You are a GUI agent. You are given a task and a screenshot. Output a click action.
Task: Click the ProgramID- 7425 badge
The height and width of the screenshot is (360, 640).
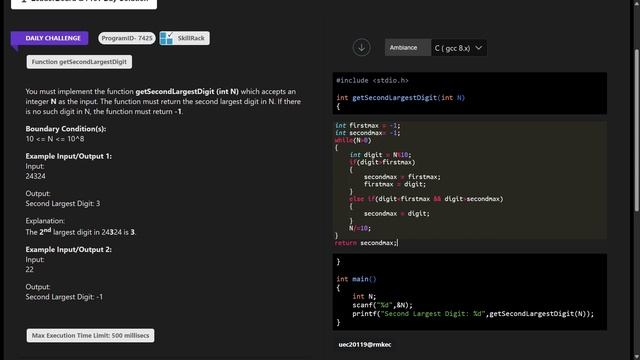coord(127,38)
